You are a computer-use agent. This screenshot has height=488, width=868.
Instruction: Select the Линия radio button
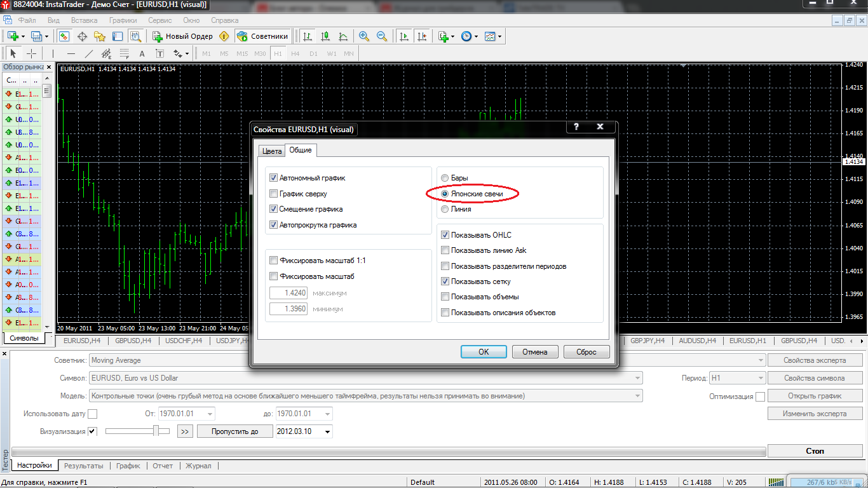point(445,209)
